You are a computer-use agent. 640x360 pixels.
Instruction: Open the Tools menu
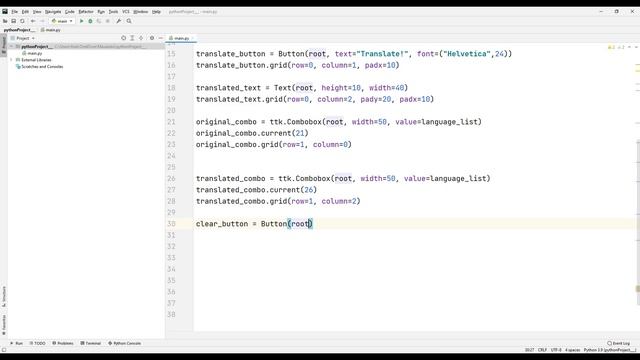[x=113, y=12]
